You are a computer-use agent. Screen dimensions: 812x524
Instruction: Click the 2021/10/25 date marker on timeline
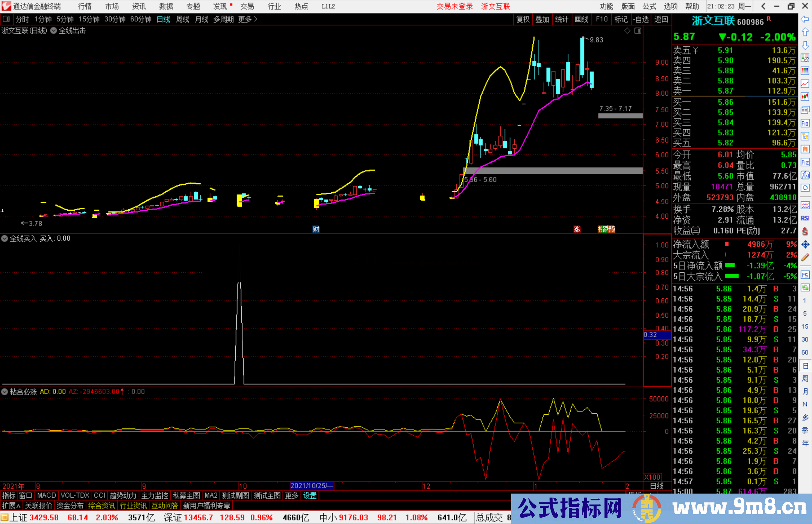click(312, 486)
